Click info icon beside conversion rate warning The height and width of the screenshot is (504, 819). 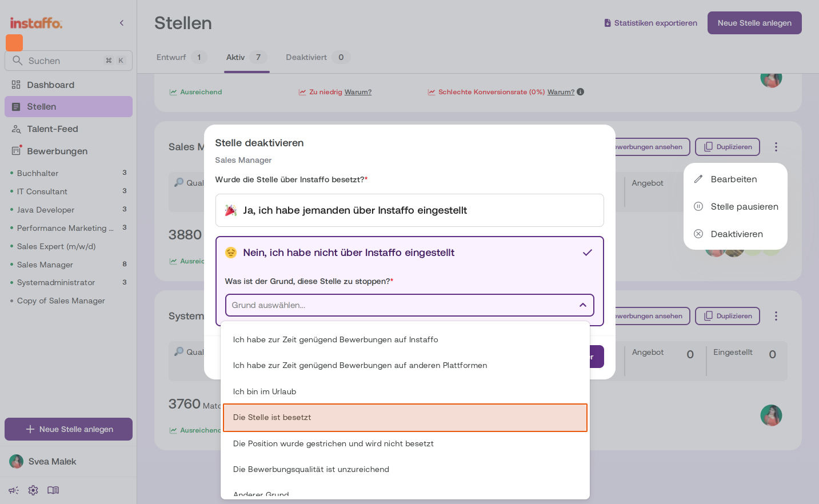pyautogui.click(x=581, y=92)
